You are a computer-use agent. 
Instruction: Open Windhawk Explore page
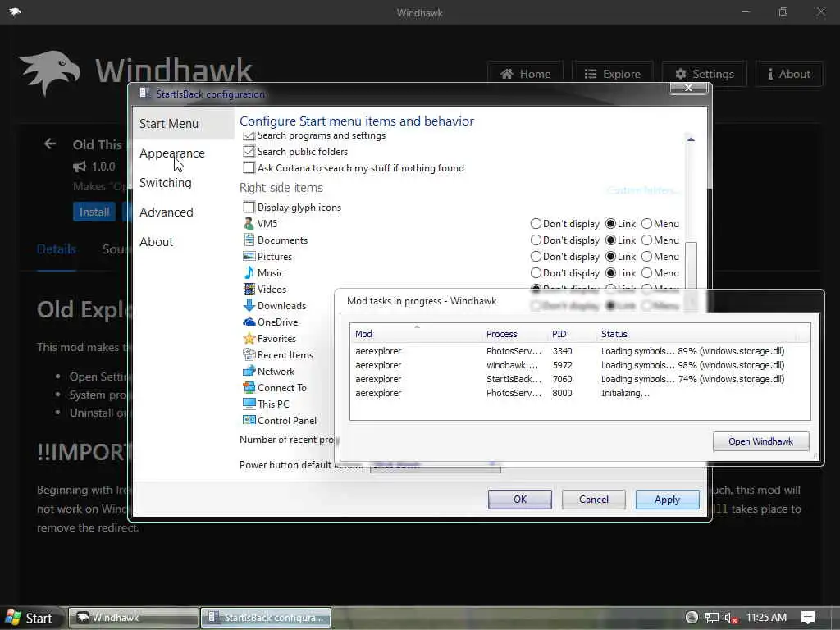point(612,74)
